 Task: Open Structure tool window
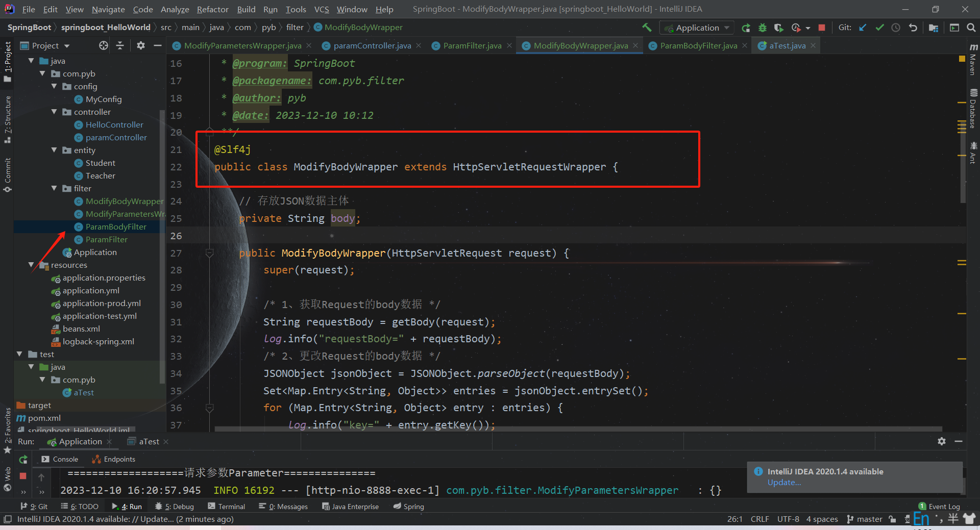[7, 119]
